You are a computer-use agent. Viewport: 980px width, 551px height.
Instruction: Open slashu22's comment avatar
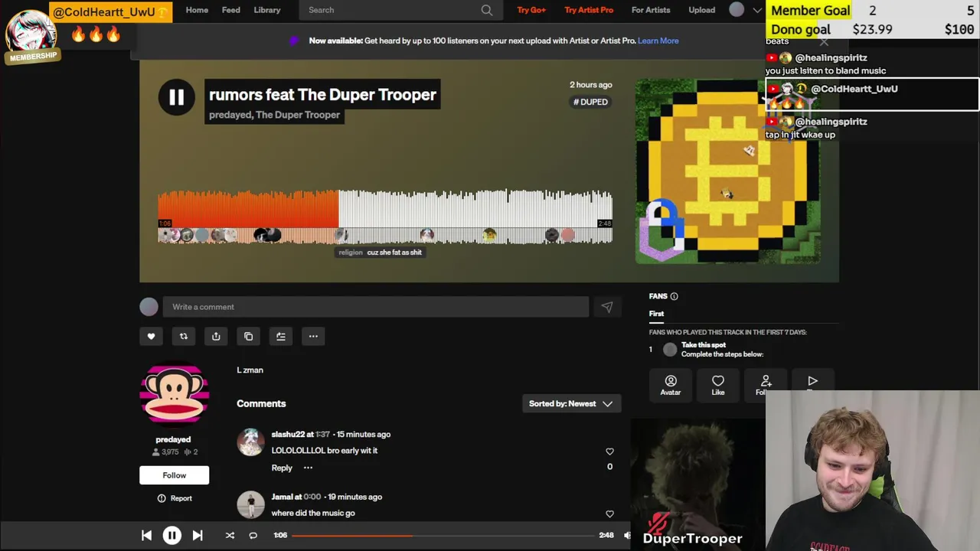click(x=250, y=442)
